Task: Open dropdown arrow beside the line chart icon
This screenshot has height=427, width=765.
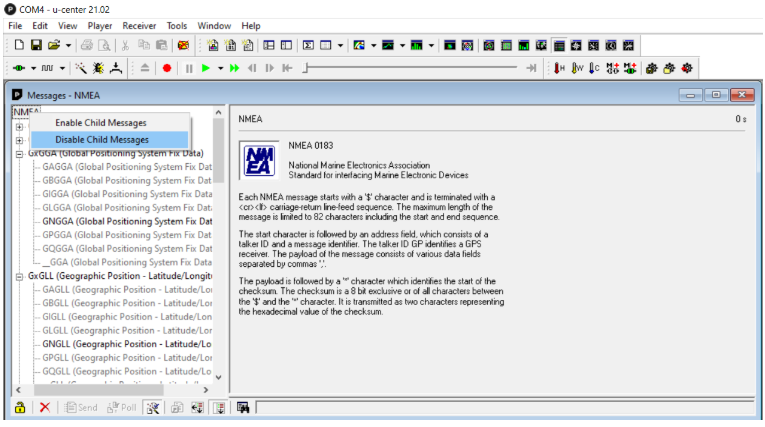Action: [403, 45]
